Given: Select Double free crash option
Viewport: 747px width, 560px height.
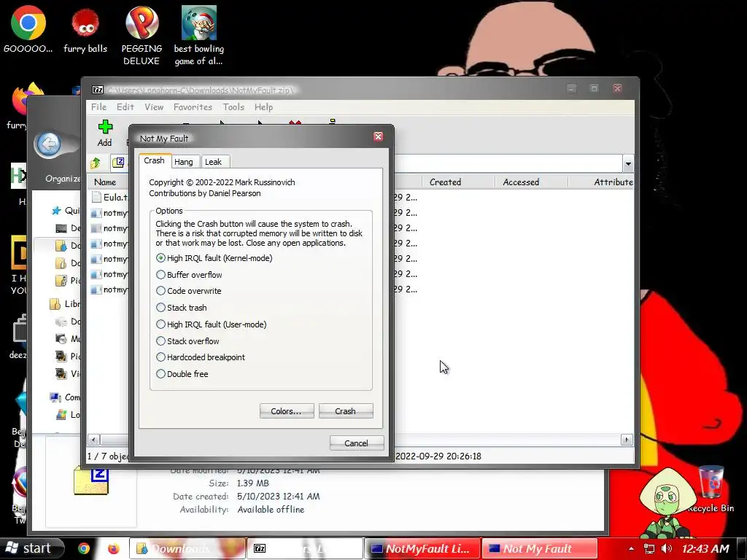Looking at the screenshot, I should tap(182, 374).
